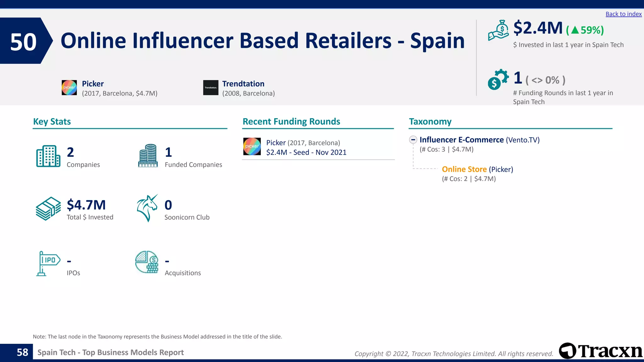Collapse the Influencer E-Commerce taxonomy node
Image resolution: width=644 pixels, height=362 pixels.
click(x=413, y=140)
